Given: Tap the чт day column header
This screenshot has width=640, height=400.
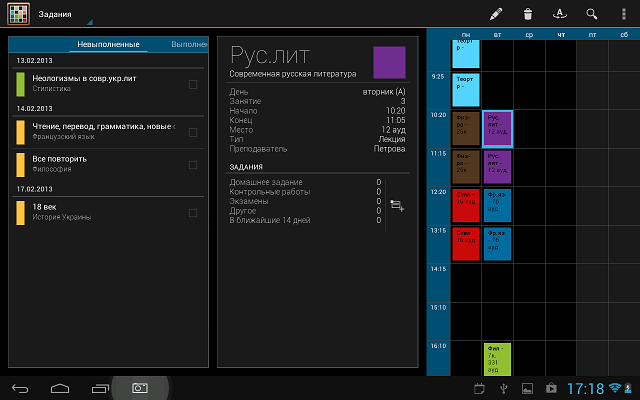Looking at the screenshot, I should click(x=561, y=35).
